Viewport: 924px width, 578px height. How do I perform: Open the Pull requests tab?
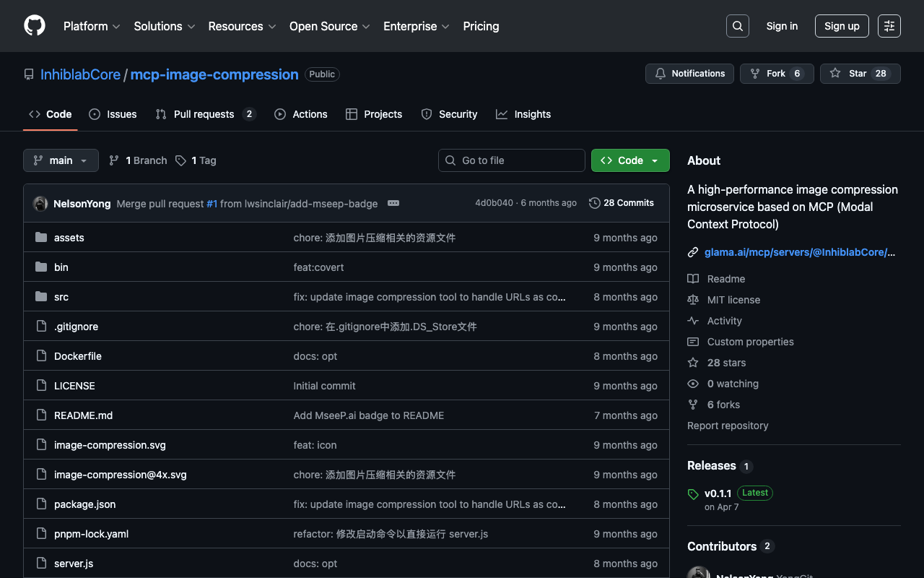coord(205,114)
